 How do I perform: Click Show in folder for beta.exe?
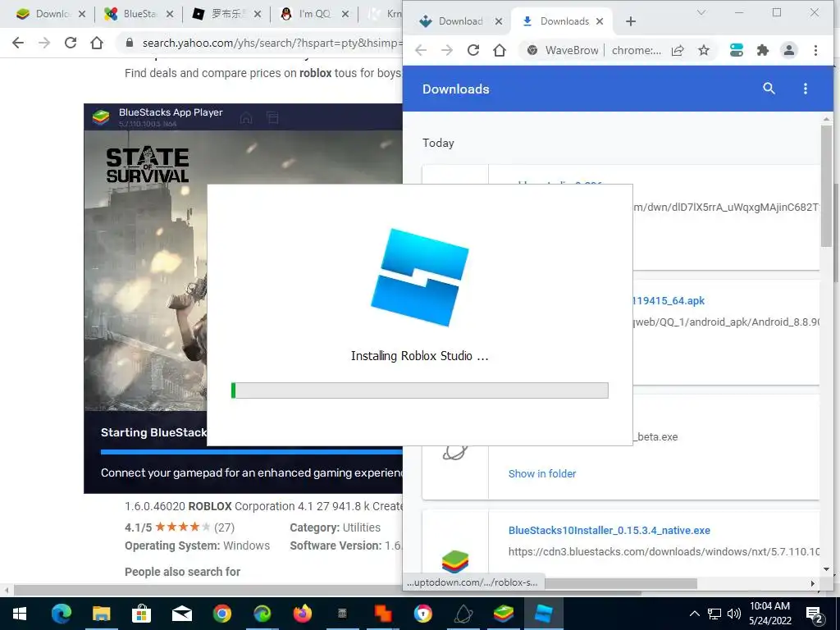pyautogui.click(x=541, y=473)
